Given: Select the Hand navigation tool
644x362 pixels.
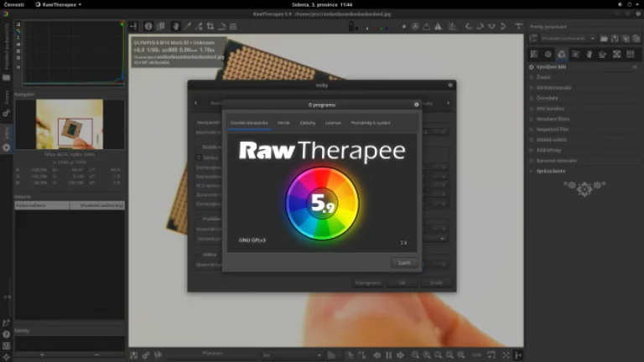Looking at the screenshot, I should pos(175,26).
